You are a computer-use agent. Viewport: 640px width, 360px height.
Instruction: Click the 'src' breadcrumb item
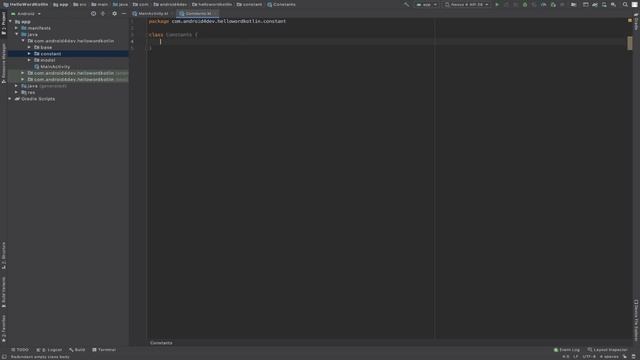pos(80,4)
